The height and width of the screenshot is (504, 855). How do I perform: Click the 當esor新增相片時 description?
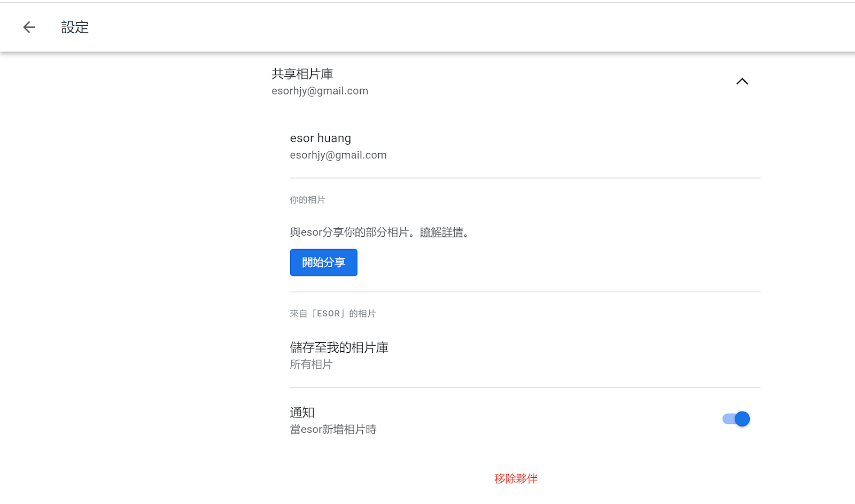click(333, 430)
